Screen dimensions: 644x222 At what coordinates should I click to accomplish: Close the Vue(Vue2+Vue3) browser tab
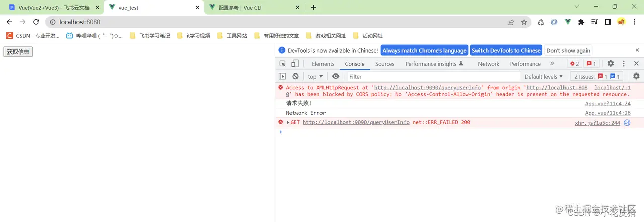pos(97,8)
